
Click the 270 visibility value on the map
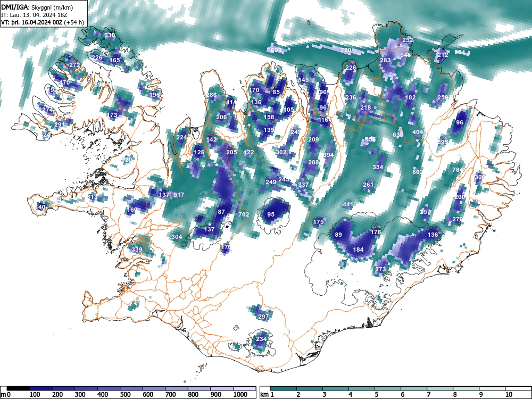click(x=458, y=220)
